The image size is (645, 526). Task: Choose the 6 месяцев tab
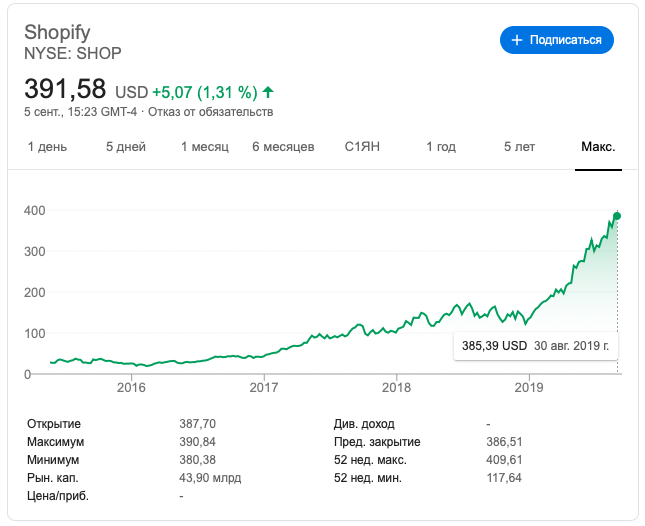(x=283, y=147)
